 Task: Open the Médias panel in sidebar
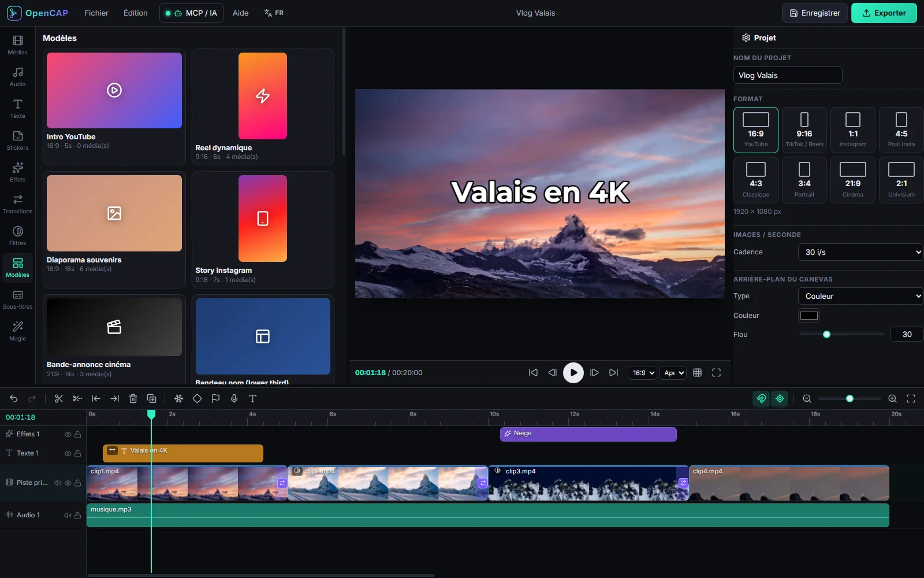click(17, 45)
